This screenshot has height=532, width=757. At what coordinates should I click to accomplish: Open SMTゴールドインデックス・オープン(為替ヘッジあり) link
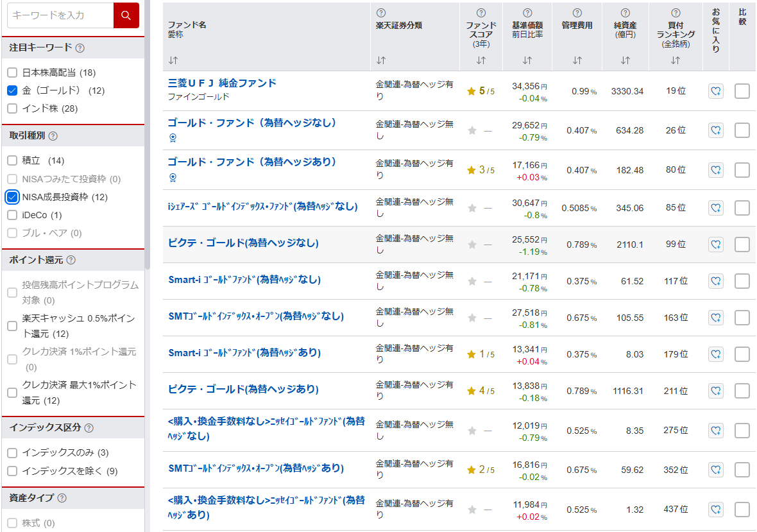tap(256, 468)
